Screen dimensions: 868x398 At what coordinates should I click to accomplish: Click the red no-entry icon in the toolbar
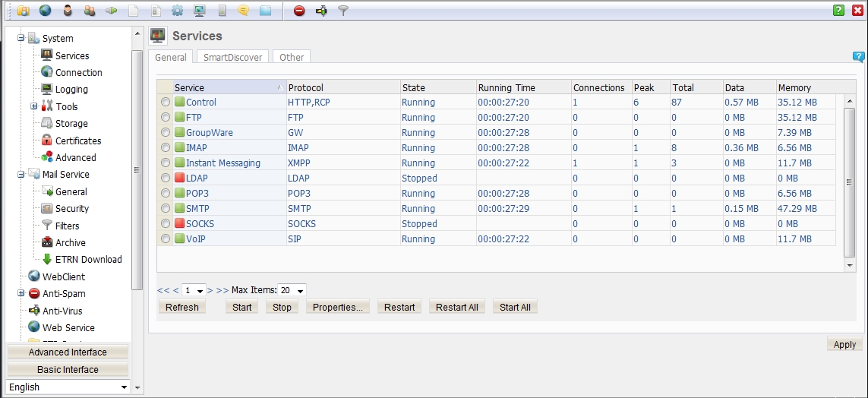click(x=299, y=11)
